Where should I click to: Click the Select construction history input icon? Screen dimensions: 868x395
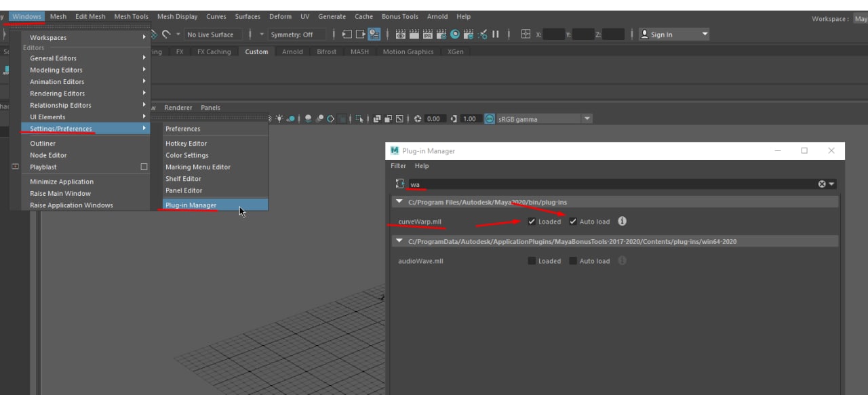(347, 35)
